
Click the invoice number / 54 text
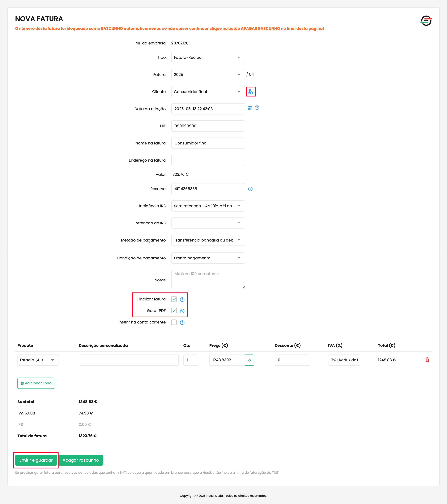[250, 74]
